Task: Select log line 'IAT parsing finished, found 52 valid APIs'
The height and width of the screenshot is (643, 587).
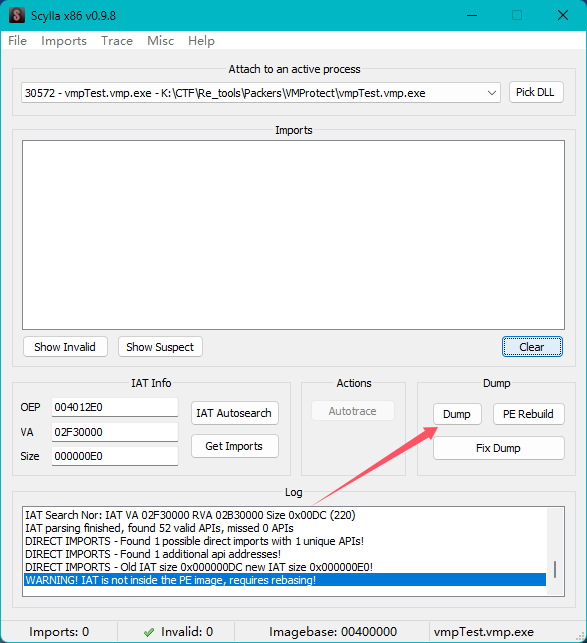Action: [x=159, y=528]
